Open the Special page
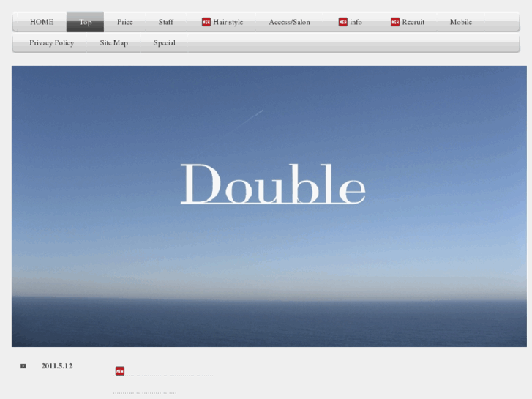The image size is (532, 399). [164, 42]
